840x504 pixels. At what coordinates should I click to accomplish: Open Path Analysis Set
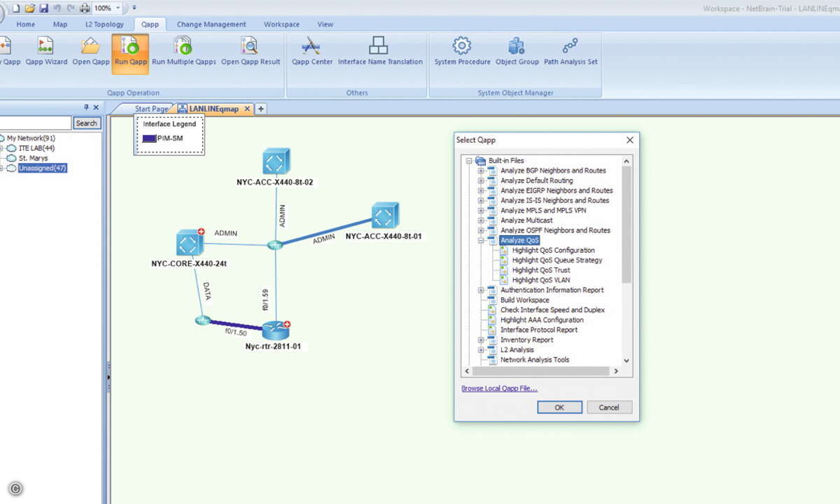click(x=570, y=52)
